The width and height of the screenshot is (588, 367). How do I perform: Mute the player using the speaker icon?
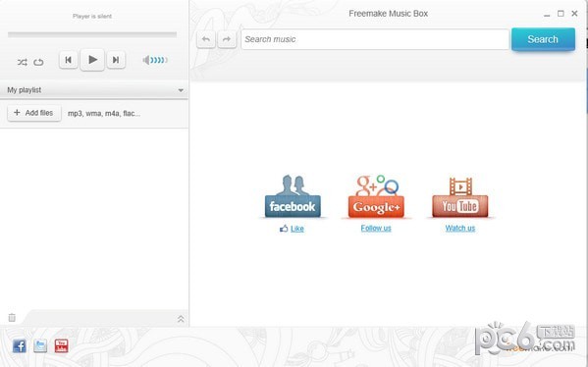(x=146, y=60)
